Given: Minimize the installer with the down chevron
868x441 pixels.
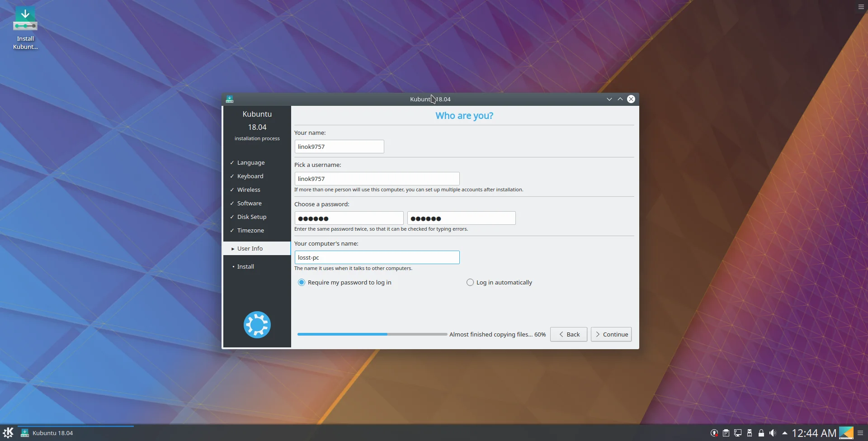Looking at the screenshot, I should tap(609, 99).
